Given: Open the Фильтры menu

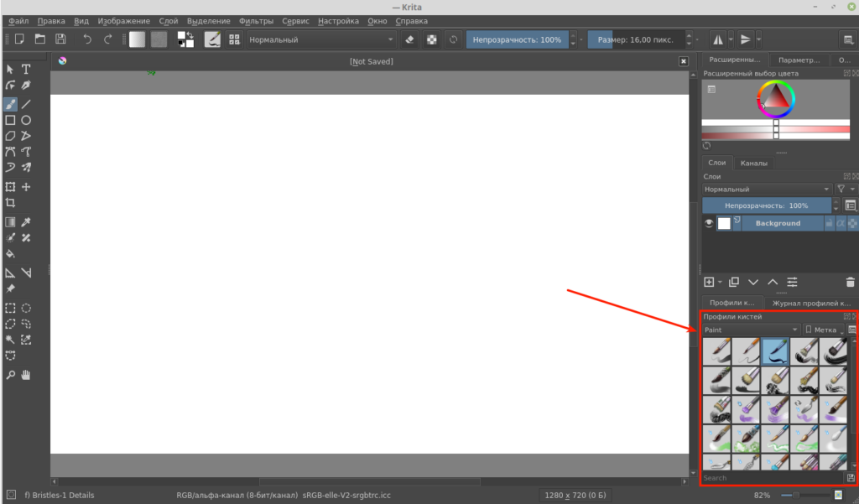Looking at the screenshot, I should [256, 20].
